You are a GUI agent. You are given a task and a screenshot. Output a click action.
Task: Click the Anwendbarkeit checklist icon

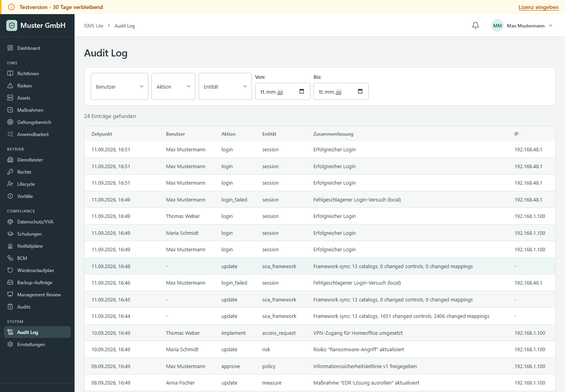click(10, 134)
